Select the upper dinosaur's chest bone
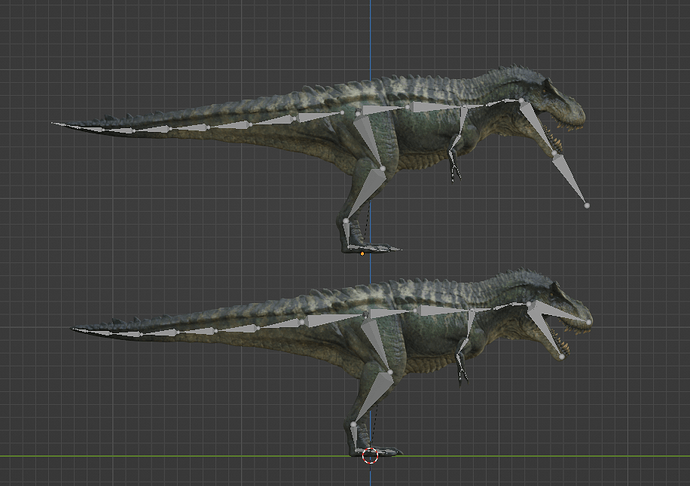This screenshot has height=486, width=690. click(436, 107)
